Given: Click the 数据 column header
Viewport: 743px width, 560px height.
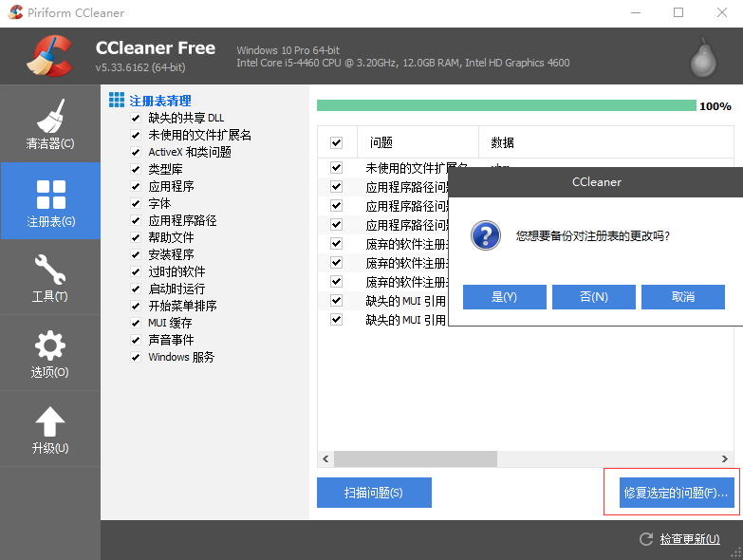Looking at the screenshot, I should (x=606, y=142).
